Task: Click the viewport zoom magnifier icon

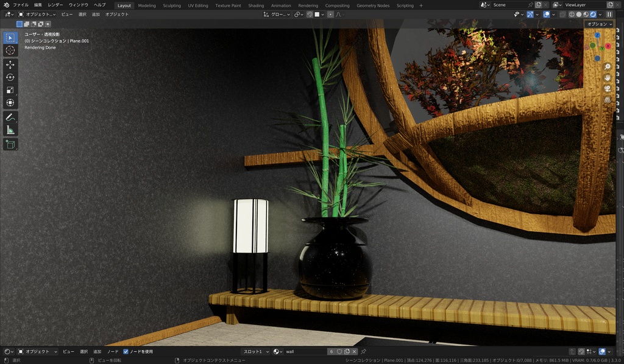Action: coord(608,67)
